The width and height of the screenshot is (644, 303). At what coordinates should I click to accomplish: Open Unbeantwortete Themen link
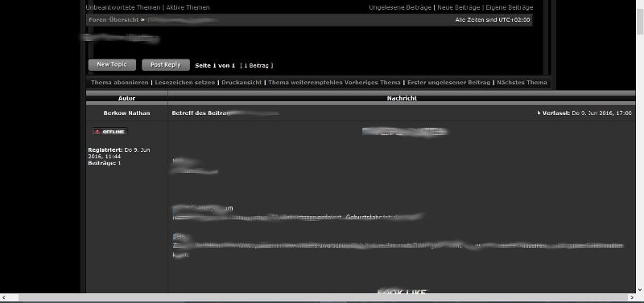point(123,7)
